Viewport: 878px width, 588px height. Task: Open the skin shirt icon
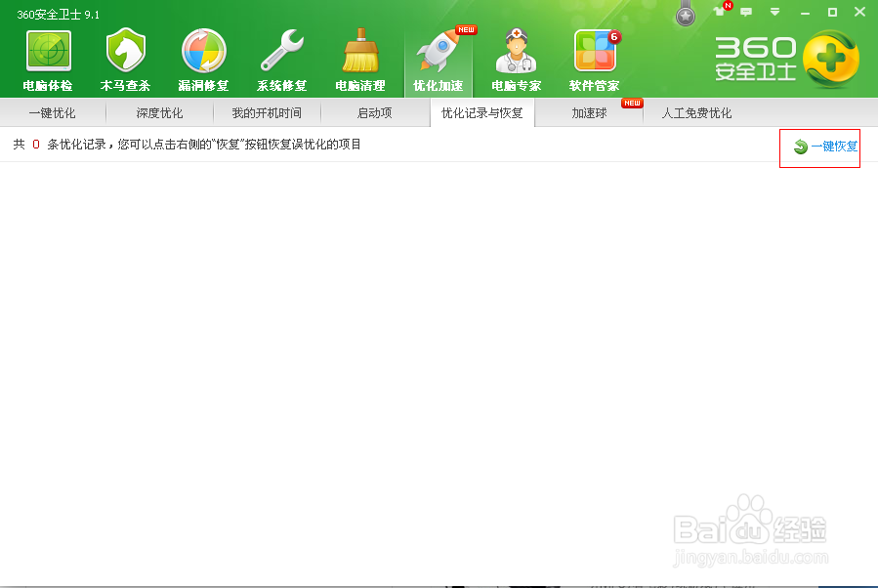(720, 11)
